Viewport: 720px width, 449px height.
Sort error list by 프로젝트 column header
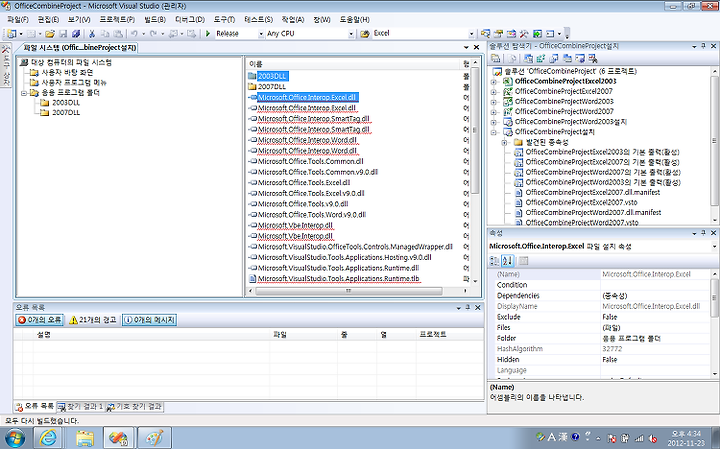click(x=450, y=335)
